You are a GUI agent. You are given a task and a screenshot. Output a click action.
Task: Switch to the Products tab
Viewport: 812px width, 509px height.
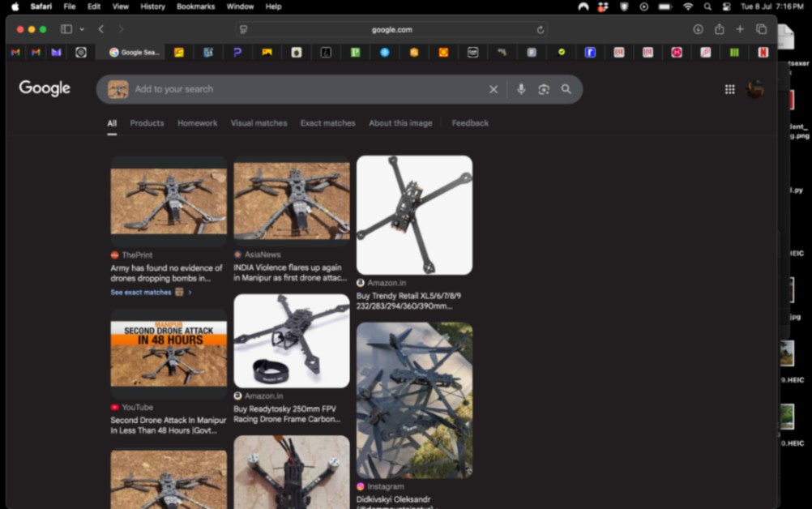point(147,123)
